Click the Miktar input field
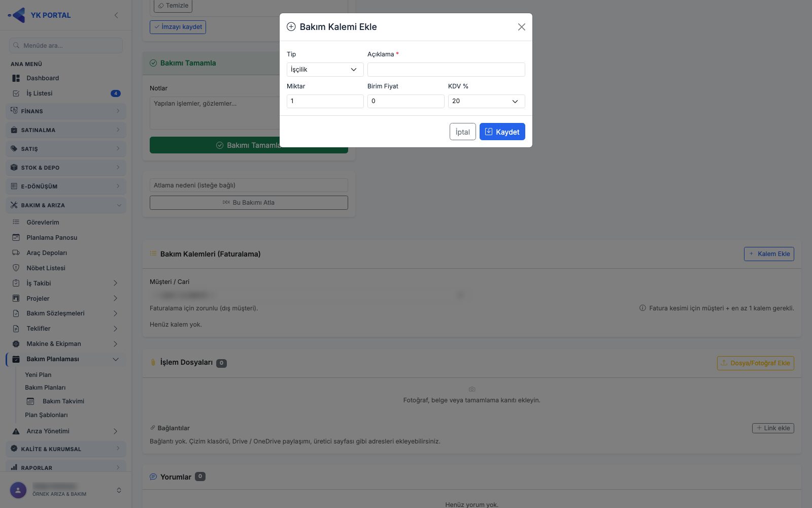 pyautogui.click(x=325, y=101)
